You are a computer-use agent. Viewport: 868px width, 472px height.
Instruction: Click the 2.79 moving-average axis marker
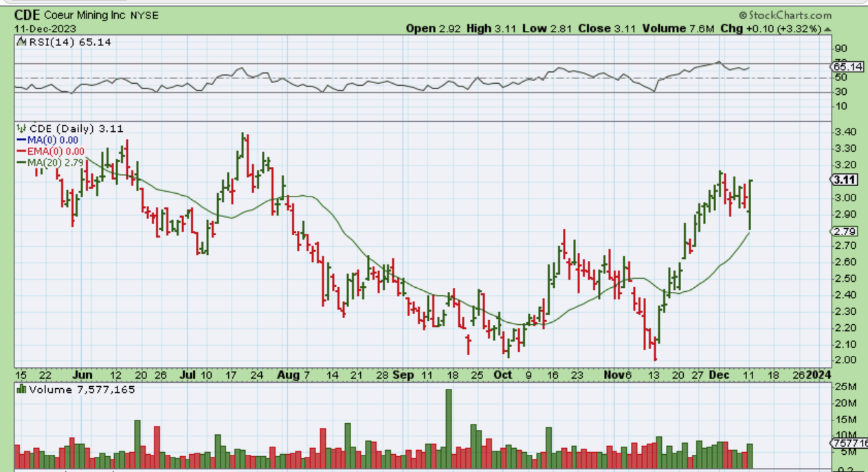coord(843,232)
